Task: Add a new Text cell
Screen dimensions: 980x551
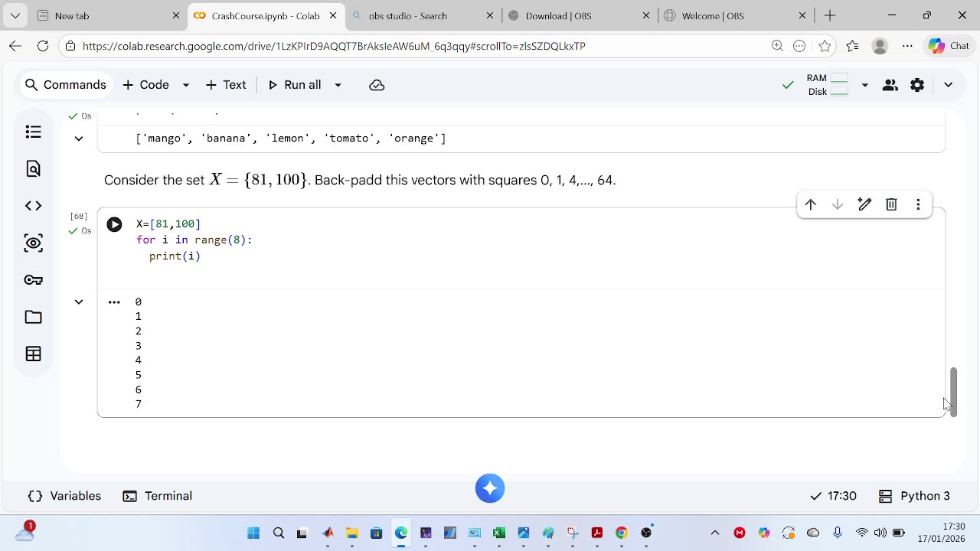Action: coord(226,85)
